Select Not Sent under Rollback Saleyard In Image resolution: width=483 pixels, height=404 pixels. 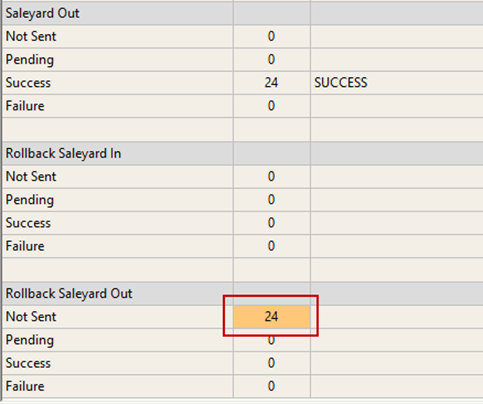tap(31, 176)
